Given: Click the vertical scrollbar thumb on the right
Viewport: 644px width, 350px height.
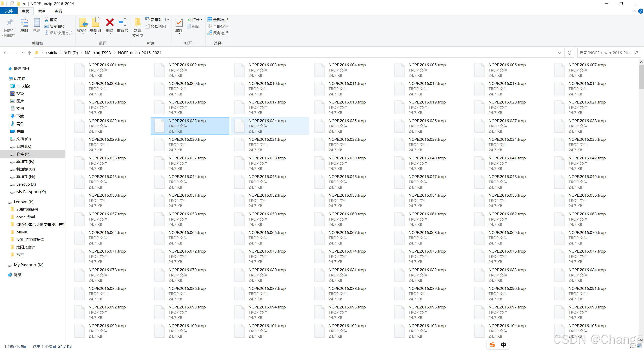Looking at the screenshot, I should (x=641, y=76).
